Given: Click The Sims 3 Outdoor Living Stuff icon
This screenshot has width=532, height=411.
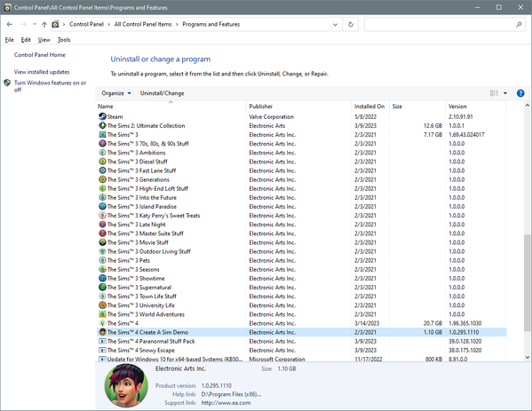Looking at the screenshot, I should [102, 251].
